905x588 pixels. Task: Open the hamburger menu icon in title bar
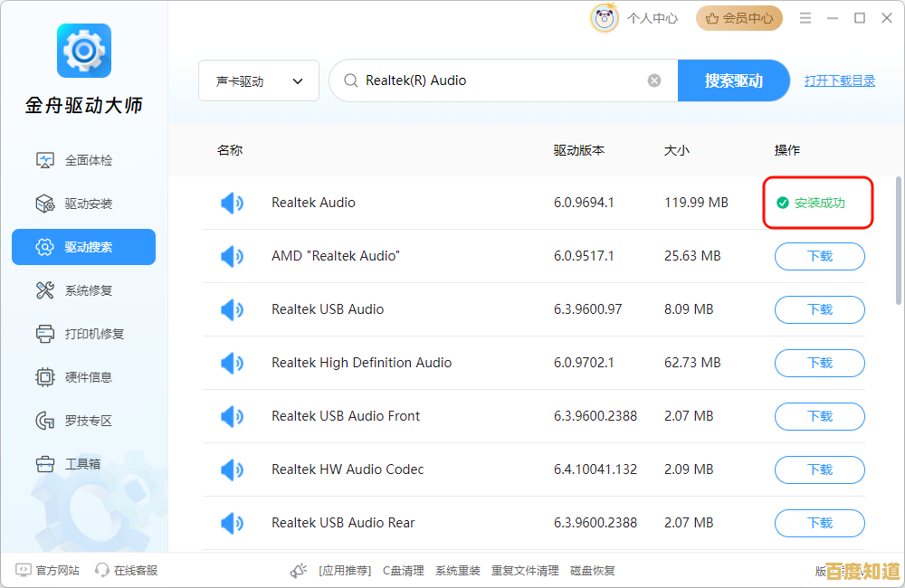point(805,18)
